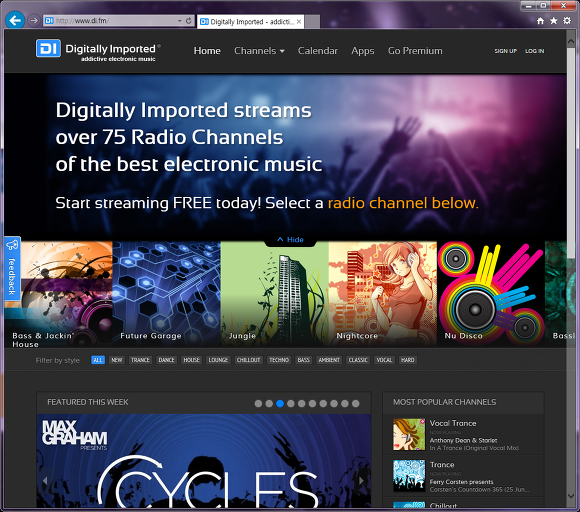The height and width of the screenshot is (512, 580).
Task: Click the Trance channel thumbnail
Action: pyautogui.click(x=409, y=476)
